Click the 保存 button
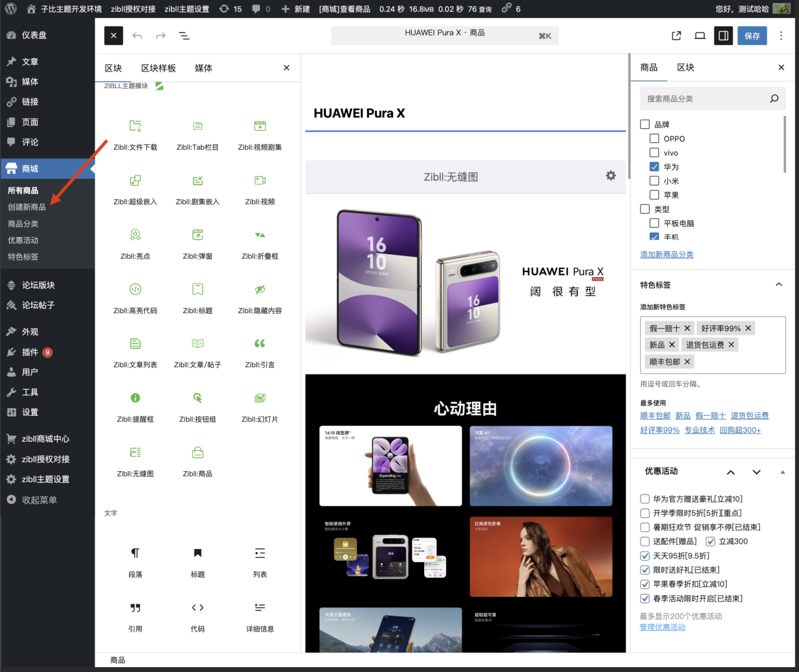 coord(752,36)
